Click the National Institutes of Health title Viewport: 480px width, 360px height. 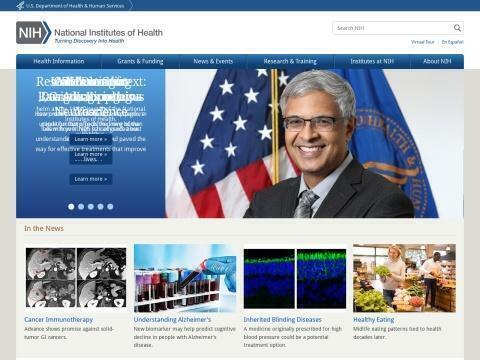click(x=108, y=33)
